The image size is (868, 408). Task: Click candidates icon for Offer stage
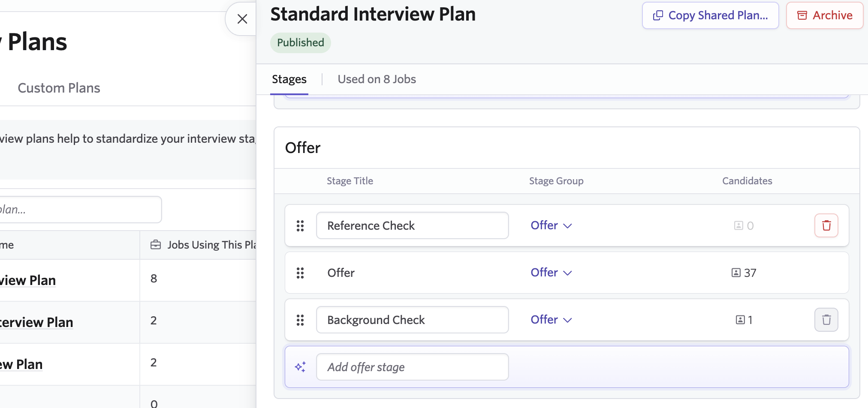736,273
